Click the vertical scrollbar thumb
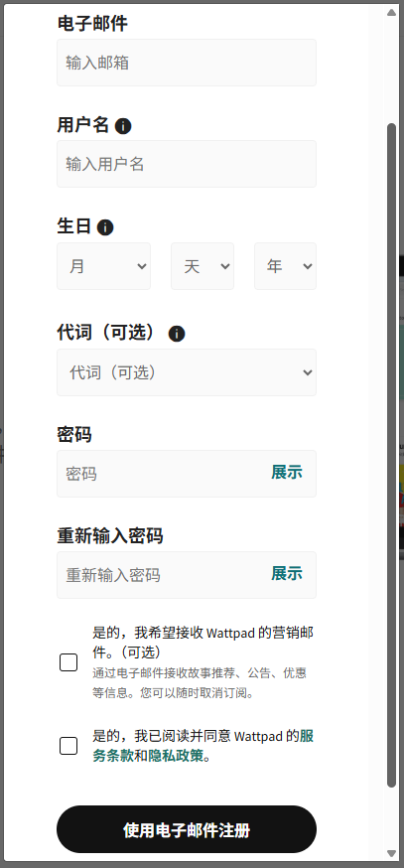This screenshot has height=868, width=404. tap(391, 455)
